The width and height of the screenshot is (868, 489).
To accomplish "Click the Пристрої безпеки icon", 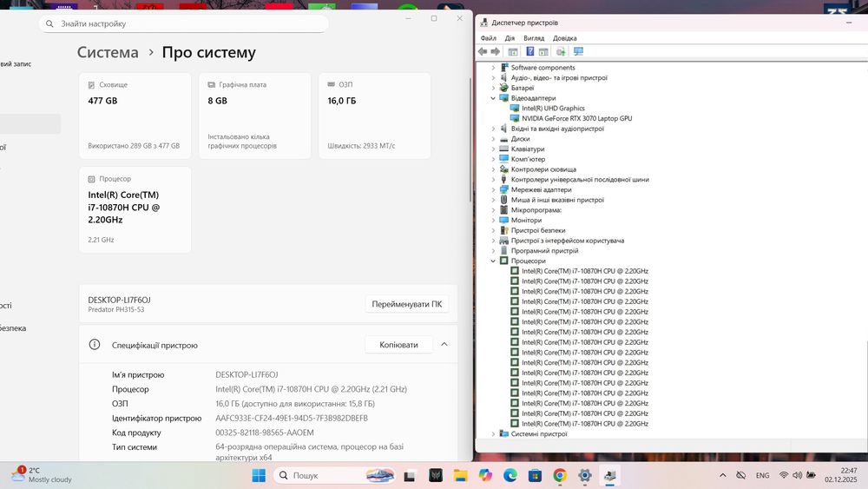I will (503, 230).
